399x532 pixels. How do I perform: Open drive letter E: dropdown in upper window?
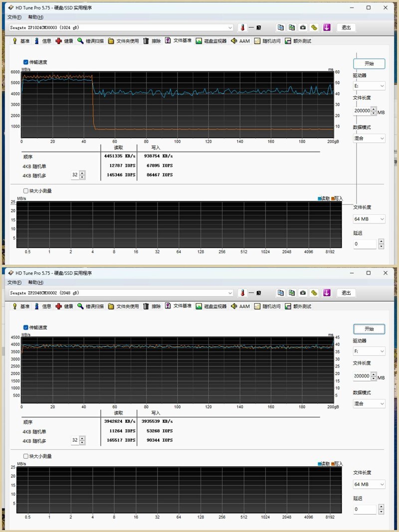pyautogui.click(x=369, y=86)
